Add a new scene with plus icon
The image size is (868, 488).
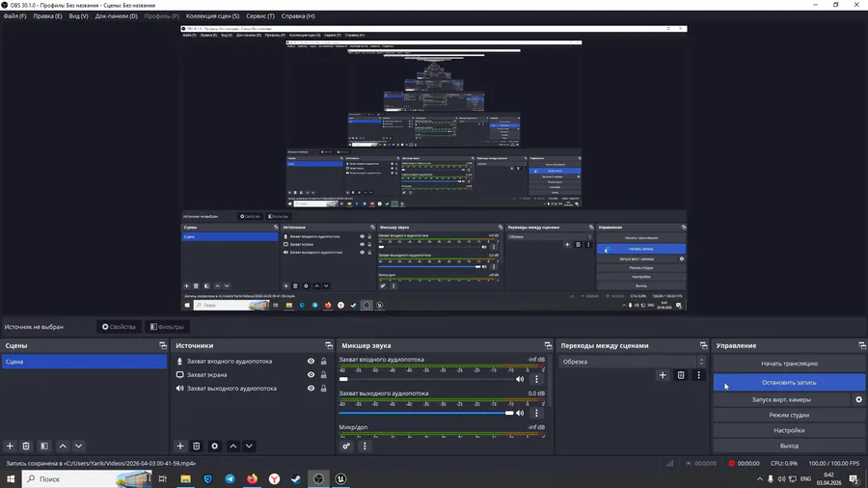(x=10, y=446)
